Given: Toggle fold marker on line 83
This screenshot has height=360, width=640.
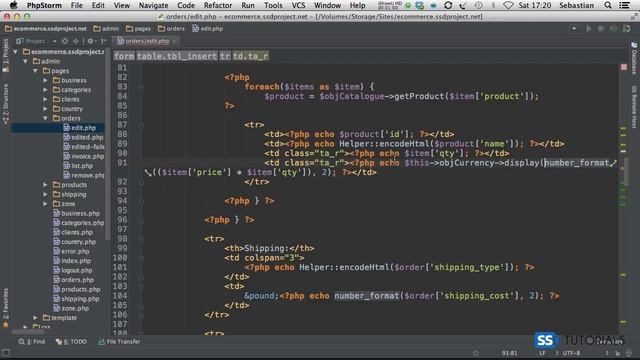Looking at the screenshot, I should pyautogui.click(x=141, y=87).
